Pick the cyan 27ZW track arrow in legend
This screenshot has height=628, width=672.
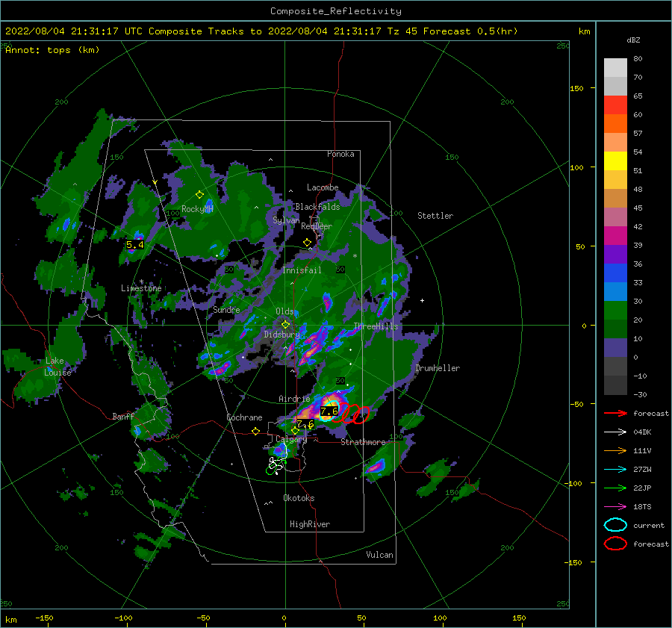tap(615, 470)
